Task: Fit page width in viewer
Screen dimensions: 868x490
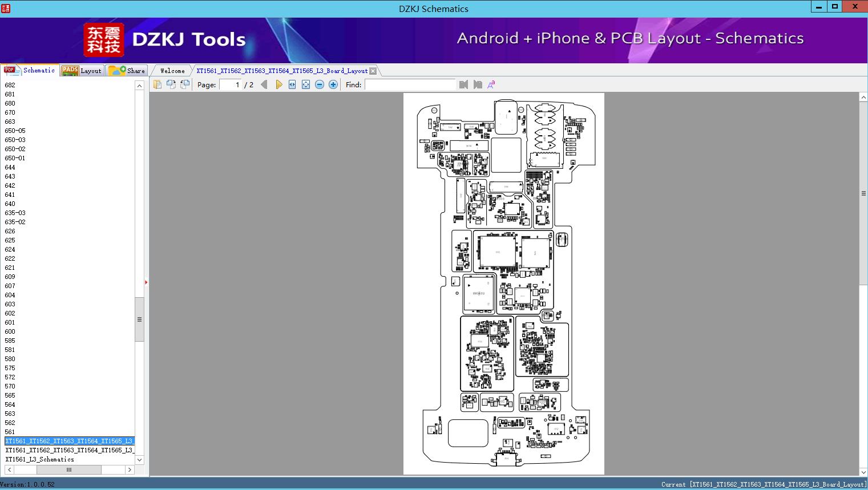Action: [x=292, y=84]
